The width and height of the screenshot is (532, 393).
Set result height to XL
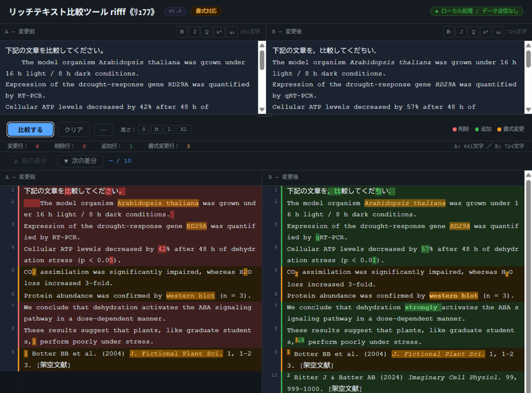point(184,129)
